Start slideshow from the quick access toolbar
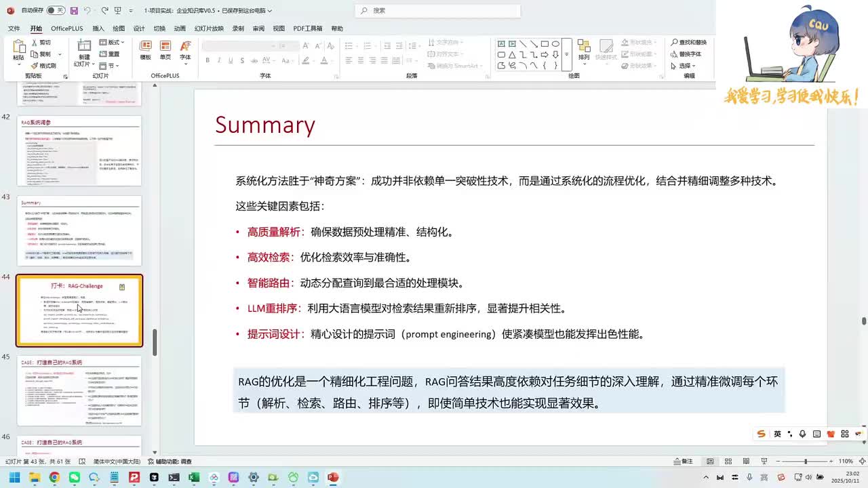 click(x=119, y=11)
